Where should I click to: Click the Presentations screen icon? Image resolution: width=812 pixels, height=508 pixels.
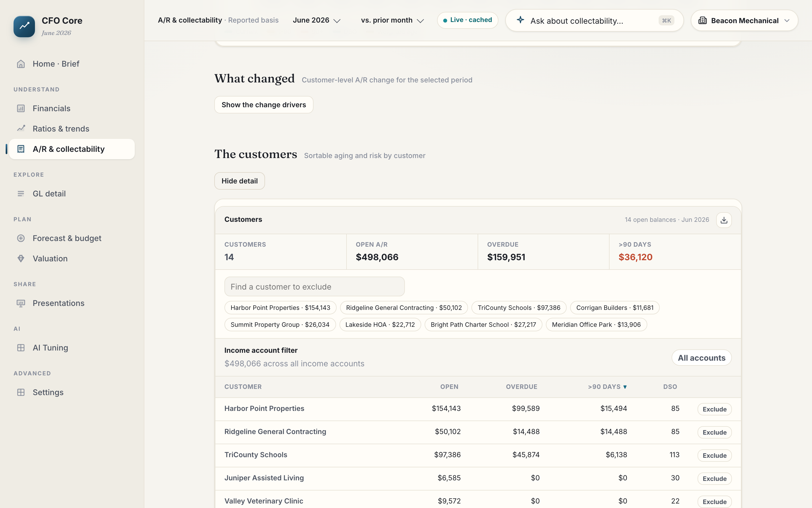click(21, 303)
